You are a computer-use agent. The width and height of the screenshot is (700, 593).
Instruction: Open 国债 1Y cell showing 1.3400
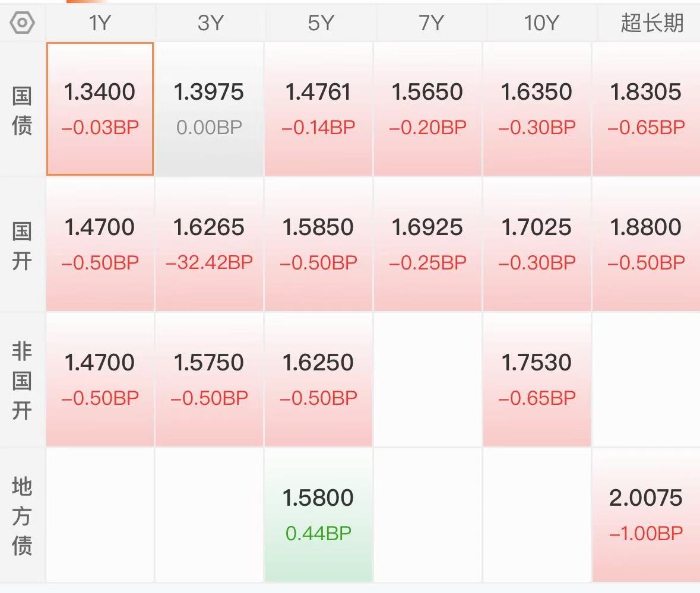tap(100, 109)
